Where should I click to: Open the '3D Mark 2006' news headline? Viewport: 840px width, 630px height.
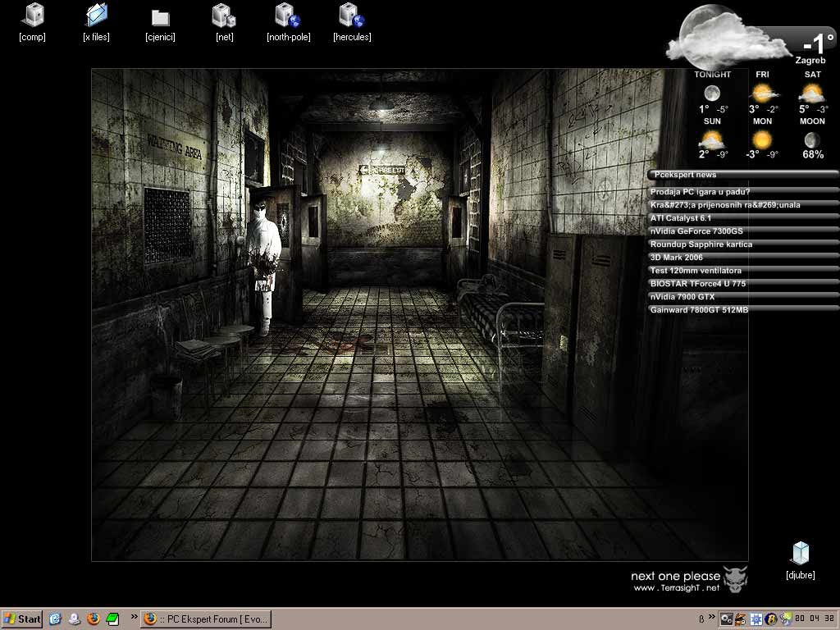(x=676, y=258)
